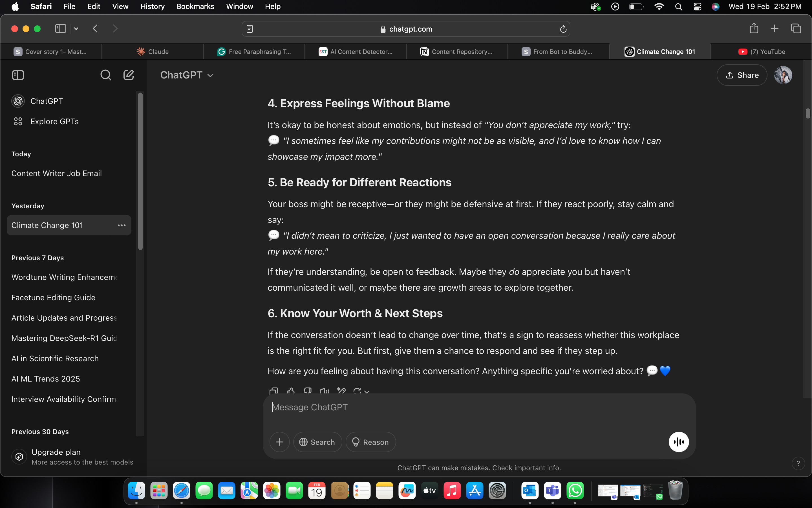This screenshot has height=508, width=812.
Task: Switch to AI Content Detector tab
Action: 356,52
